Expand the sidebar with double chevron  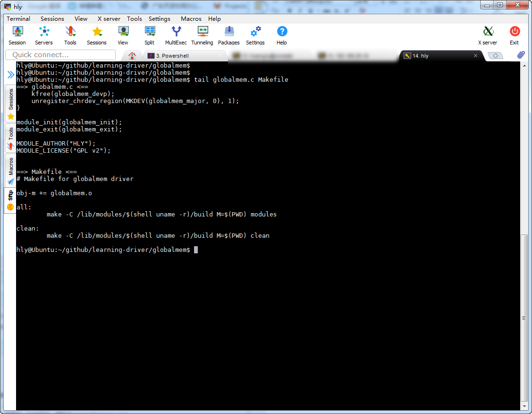(x=10, y=75)
